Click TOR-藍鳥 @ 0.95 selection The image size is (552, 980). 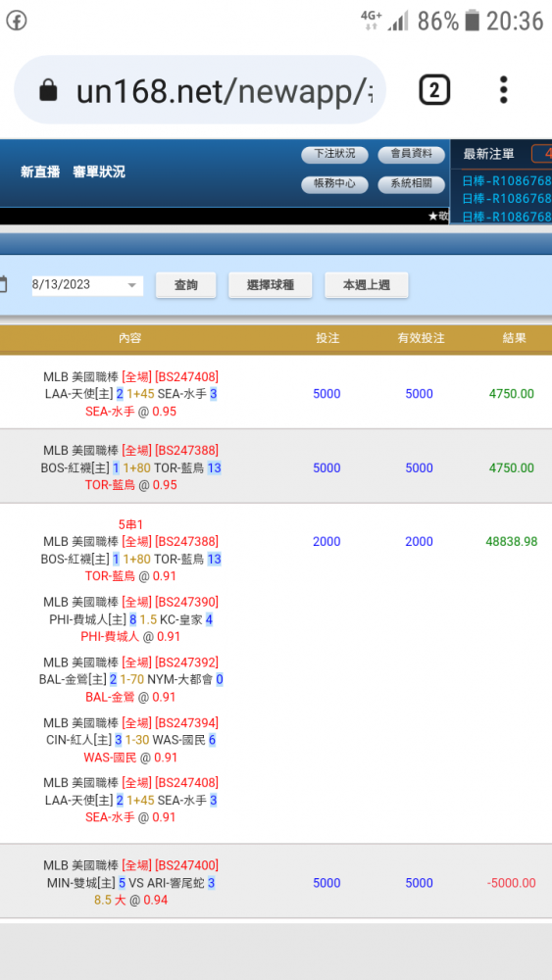pos(130,486)
